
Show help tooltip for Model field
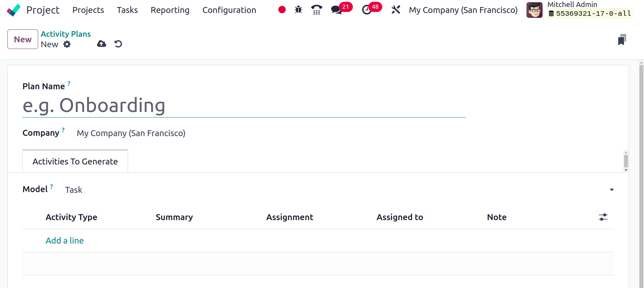pos(51,187)
